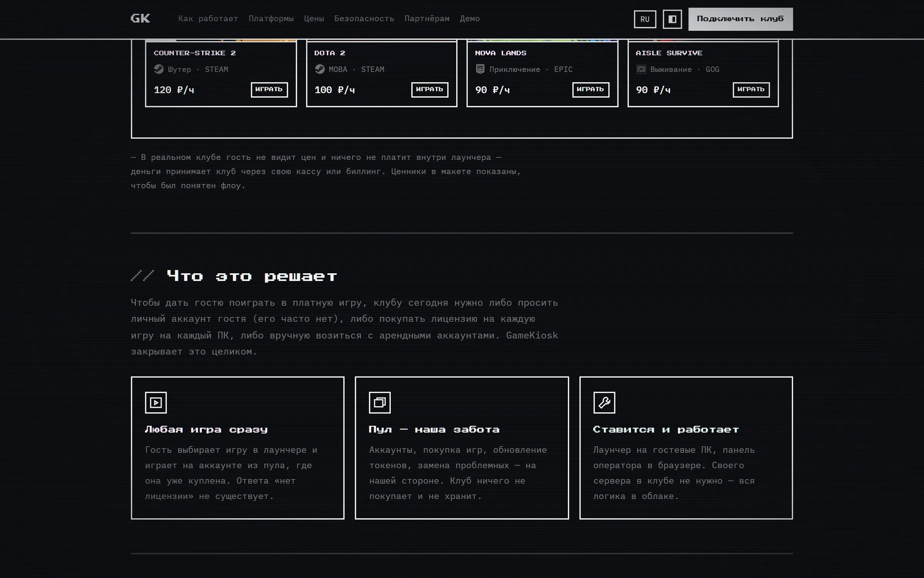Image resolution: width=924 pixels, height=578 pixels.
Task: Click the GK logo in the header
Action: point(140,18)
